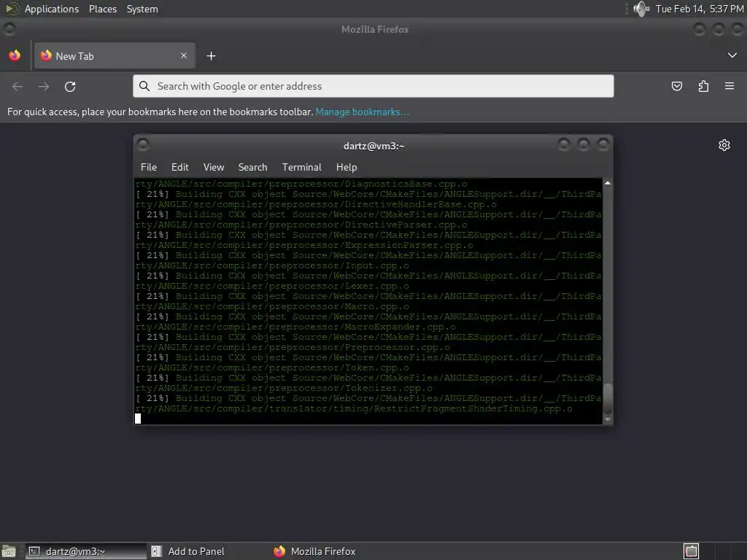The width and height of the screenshot is (747, 560).
Task: Follow the Manage bookmarks link
Action: tap(362, 112)
